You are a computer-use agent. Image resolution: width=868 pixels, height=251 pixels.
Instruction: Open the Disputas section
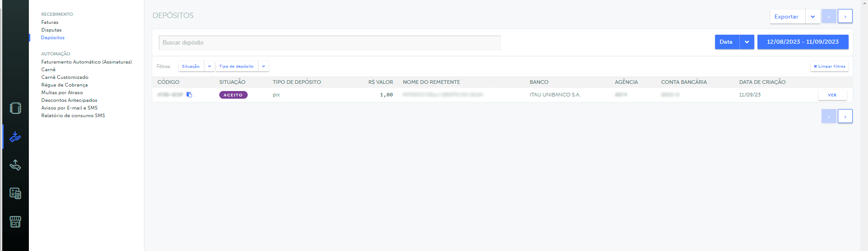[51, 30]
